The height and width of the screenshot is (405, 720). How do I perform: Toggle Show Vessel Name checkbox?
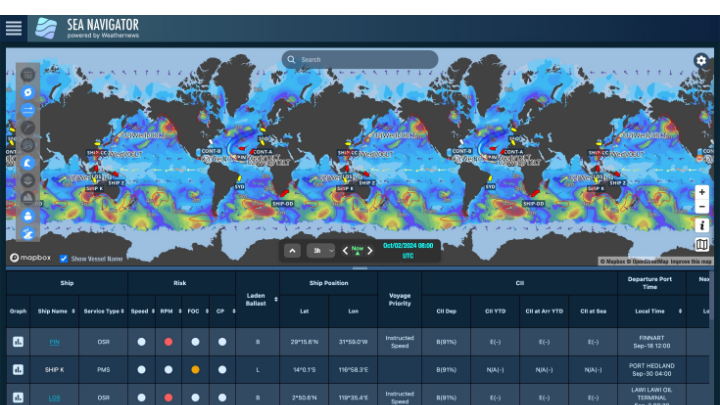tap(64, 259)
